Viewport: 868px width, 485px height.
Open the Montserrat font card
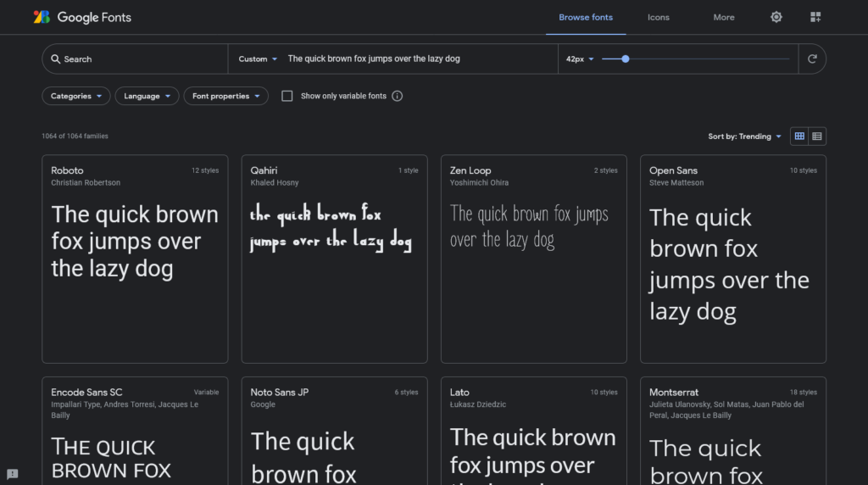733,431
